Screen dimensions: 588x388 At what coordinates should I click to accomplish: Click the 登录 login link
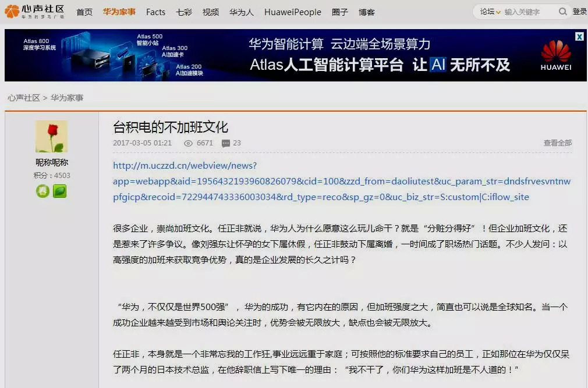[580, 12]
